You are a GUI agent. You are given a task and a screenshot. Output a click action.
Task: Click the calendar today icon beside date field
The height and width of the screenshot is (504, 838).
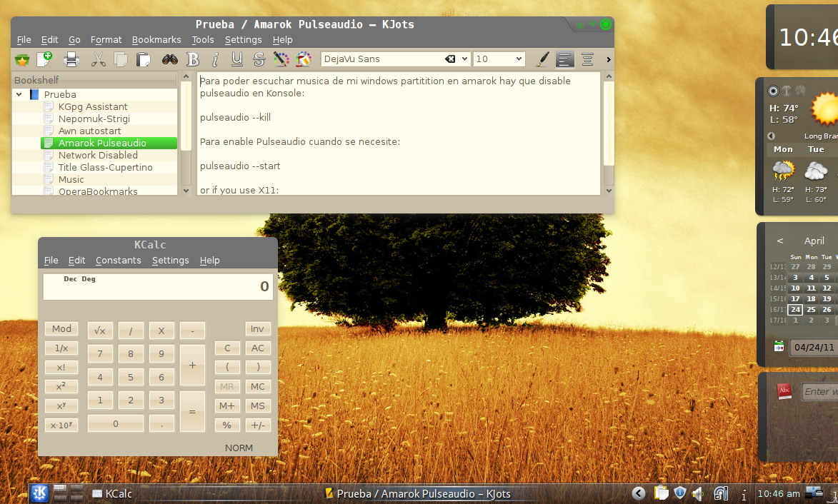[x=779, y=346]
